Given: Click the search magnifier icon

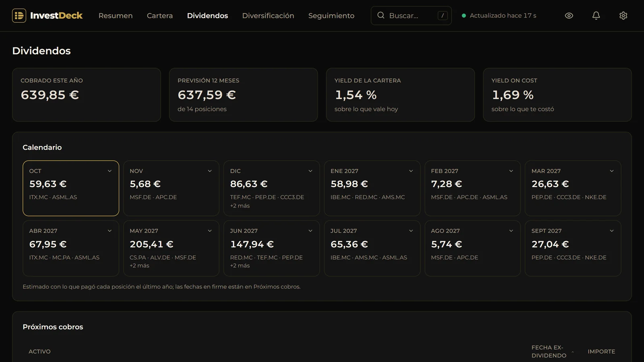Looking at the screenshot, I should coord(381,15).
